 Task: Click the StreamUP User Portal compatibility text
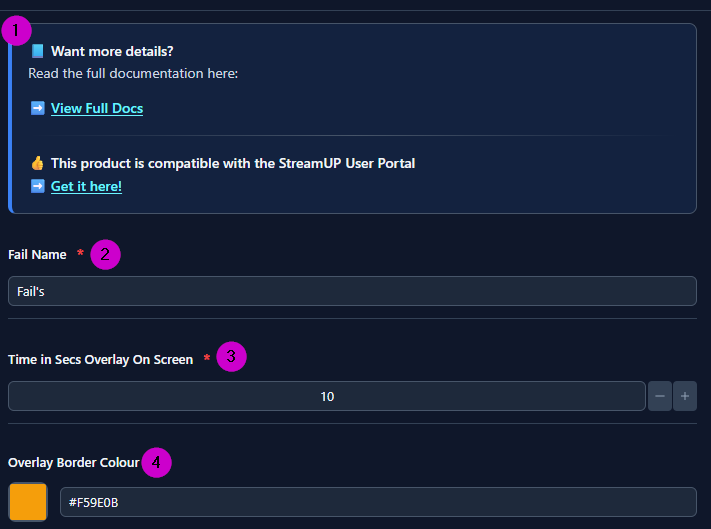[x=232, y=163]
